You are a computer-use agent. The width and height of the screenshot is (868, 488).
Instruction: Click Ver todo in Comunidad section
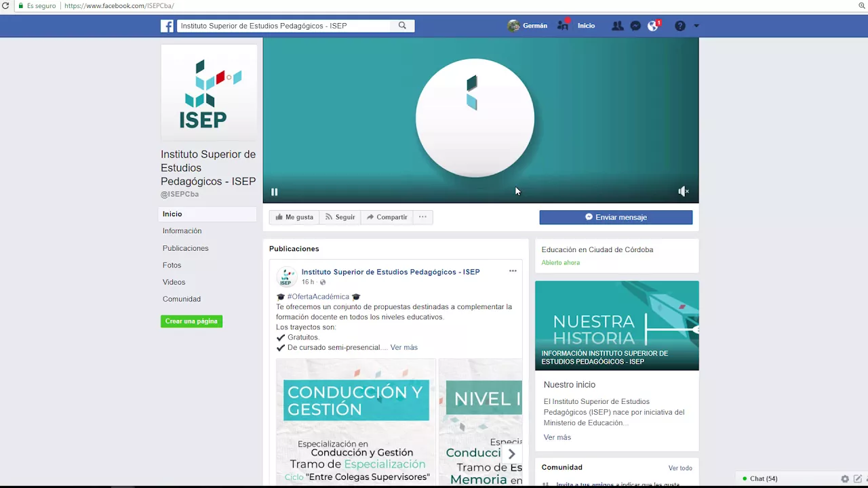[x=680, y=468]
